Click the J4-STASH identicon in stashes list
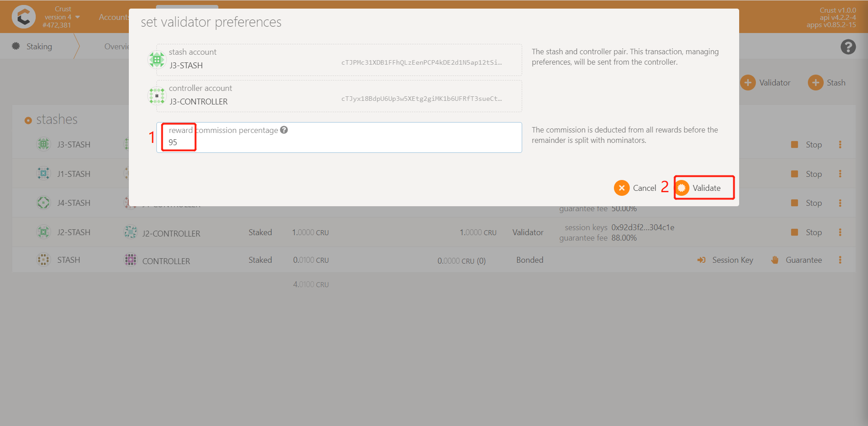 (43, 203)
